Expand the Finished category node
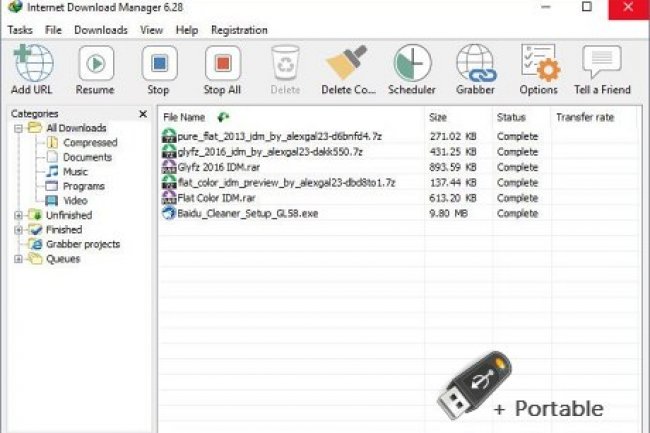Screen dimensions: 650x433 point(18,230)
